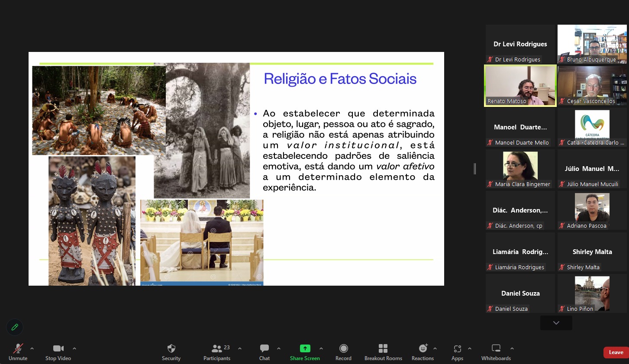Click the green Share Screen icon
The image size is (629, 364).
click(305, 348)
